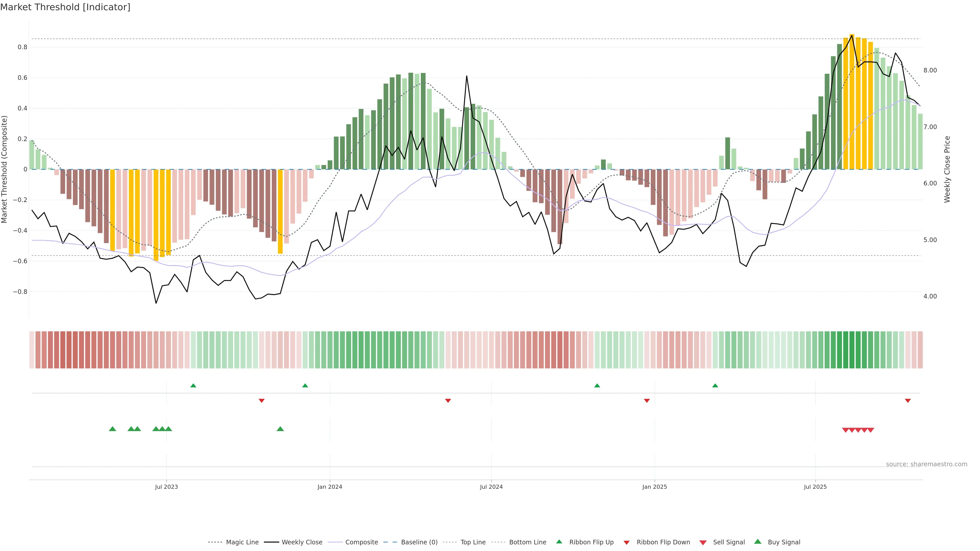
Task: Click the first green ribbon flip up marker
Action: [193, 386]
